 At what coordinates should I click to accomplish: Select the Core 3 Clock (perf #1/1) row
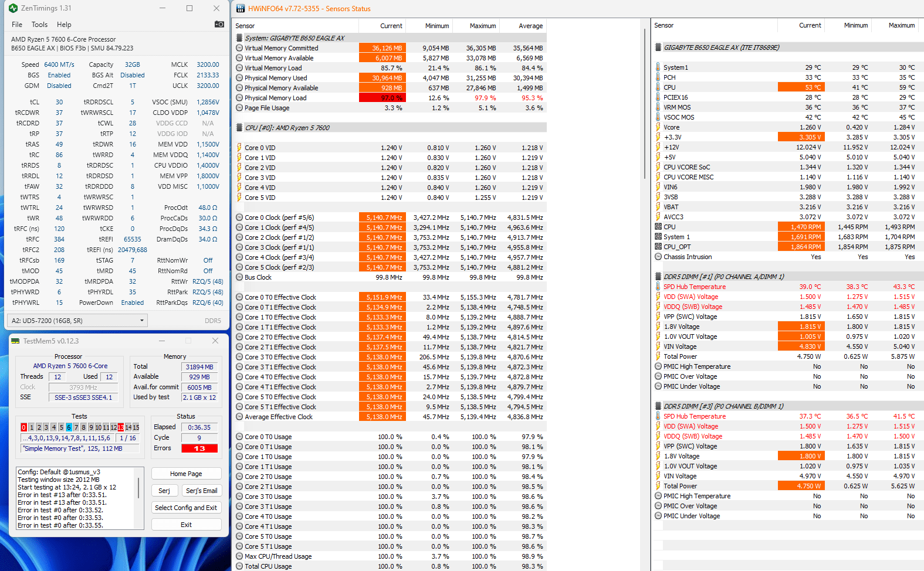pos(390,247)
